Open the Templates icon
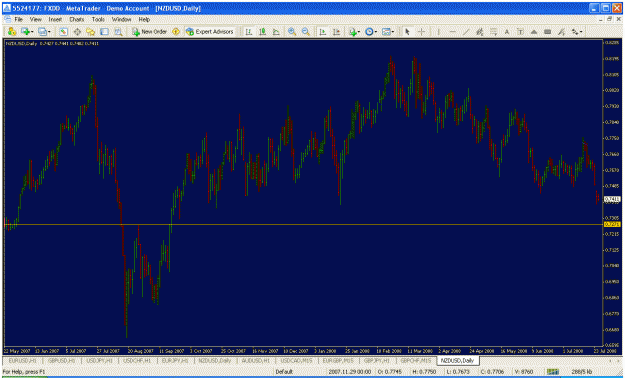The image size is (625, 378). [x=386, y=32]
